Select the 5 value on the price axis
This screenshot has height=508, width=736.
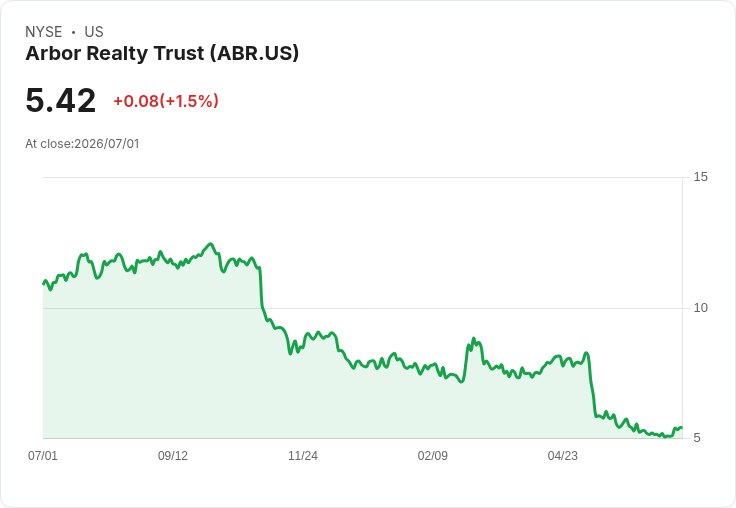[697, 438]
